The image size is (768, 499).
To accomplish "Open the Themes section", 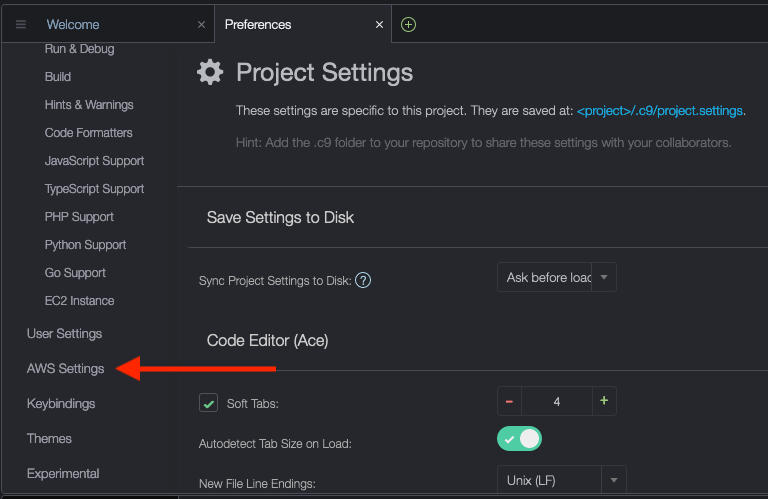I will pos(49,439).
